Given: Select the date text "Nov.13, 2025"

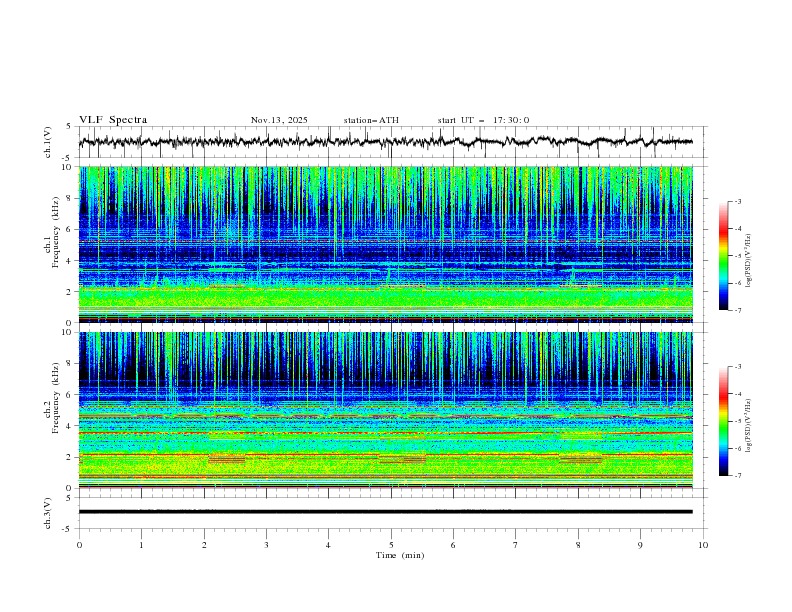Looking at the screenshot, I should (279, 120).
